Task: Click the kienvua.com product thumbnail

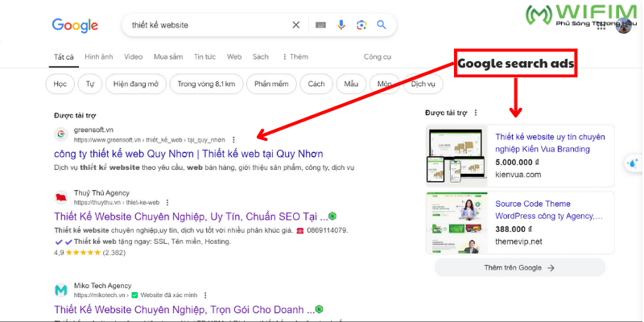Action: click(x=456, y=156)
